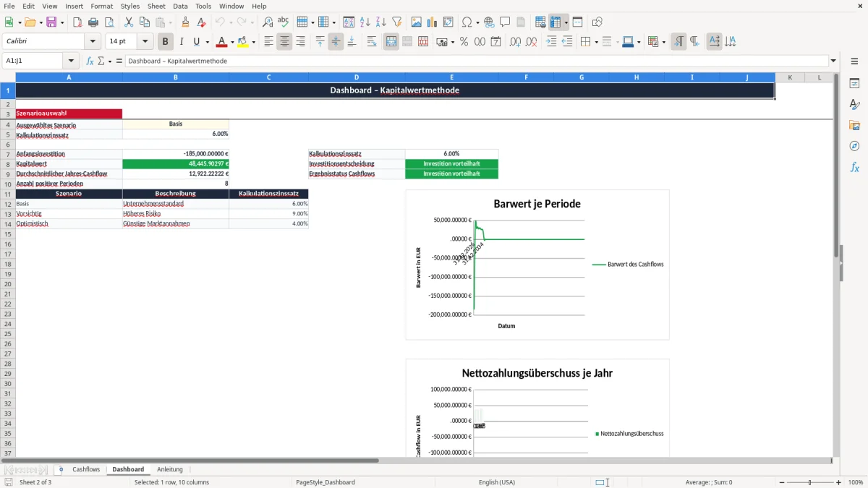Screen dimensions: 868x488
Task: Add a decimal place
Action: point(516,42)
